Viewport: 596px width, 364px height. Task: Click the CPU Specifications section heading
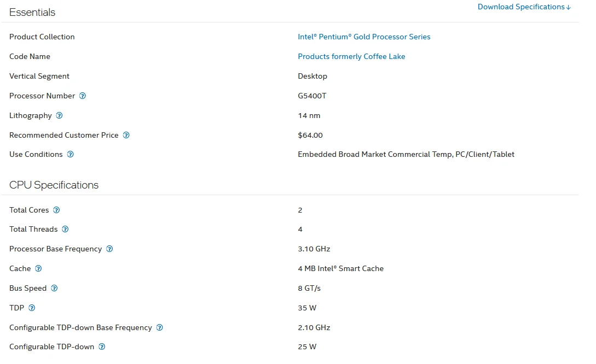pyautogui.click(x=54, y=185)
